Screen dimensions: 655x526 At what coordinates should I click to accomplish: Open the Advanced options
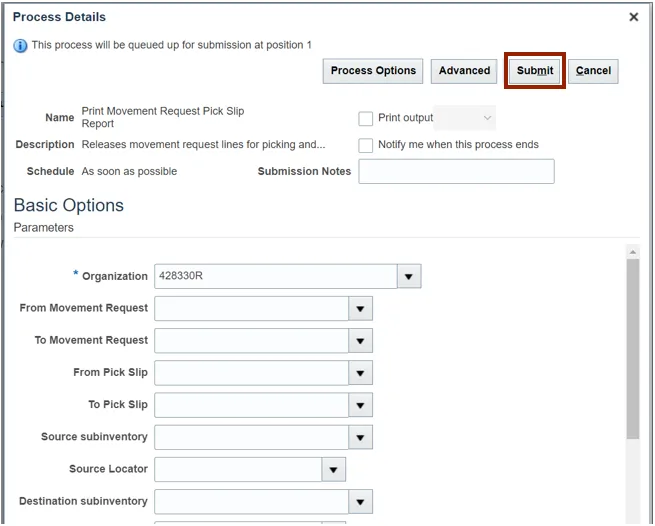(464, 71)
